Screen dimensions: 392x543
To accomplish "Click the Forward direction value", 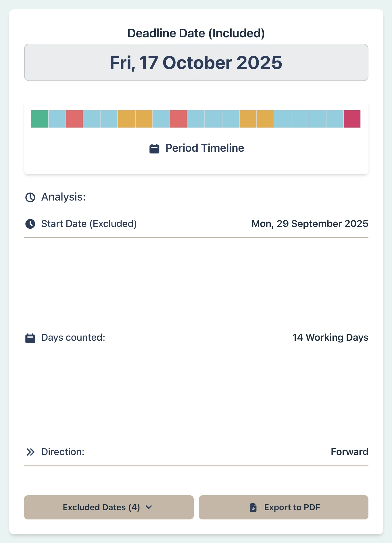I will point(349,452).
